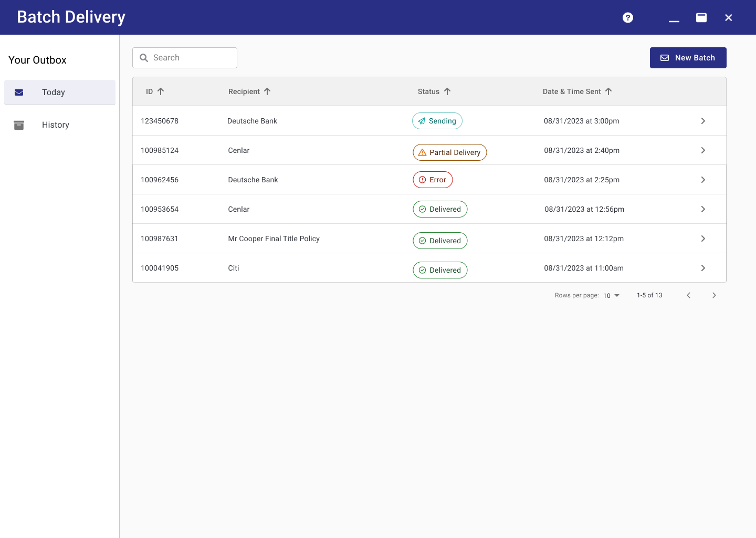Click Deutsche Bank in row 123450678
Image resolution: width=756 pixels, height=538 pixels.
pyautogui.click(x=252, y=121)
